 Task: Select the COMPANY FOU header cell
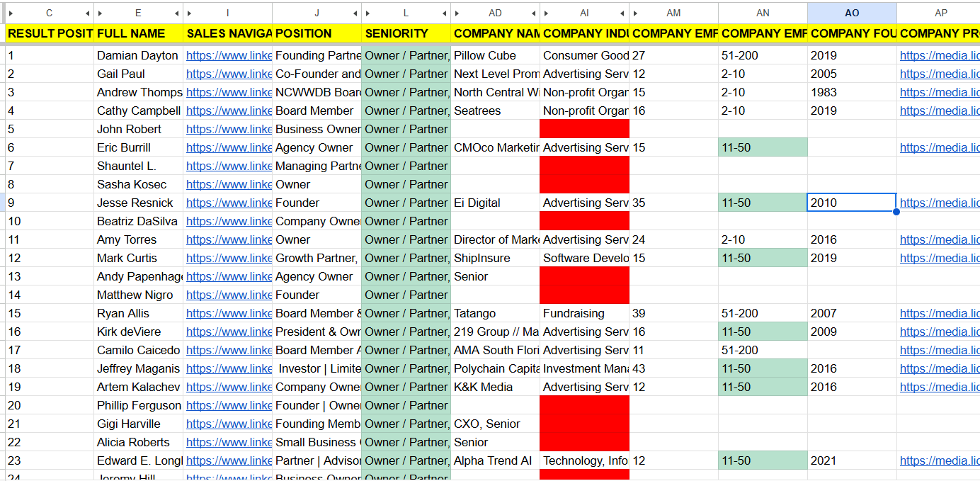coord(852,33)
